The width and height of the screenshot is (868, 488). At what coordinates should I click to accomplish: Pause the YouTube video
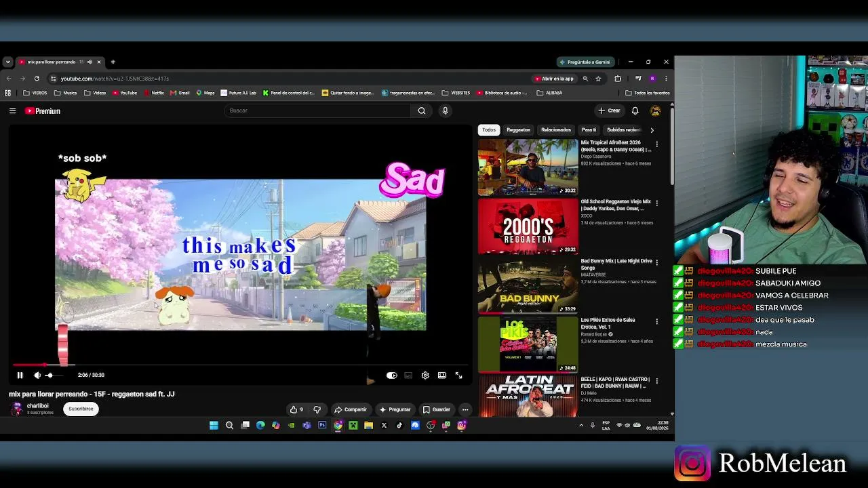(20, 375)
